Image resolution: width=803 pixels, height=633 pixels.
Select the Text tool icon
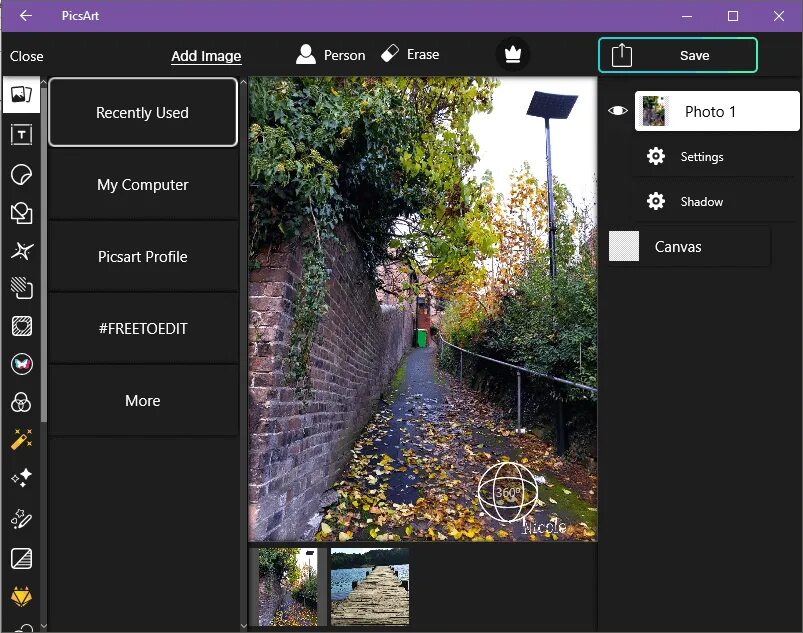[x=21, y=135]
